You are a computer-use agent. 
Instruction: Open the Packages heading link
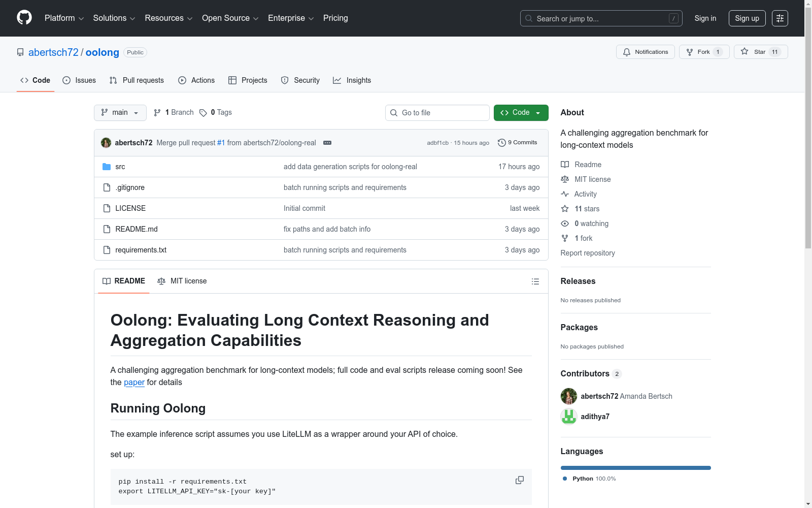[x=579, y=327]
